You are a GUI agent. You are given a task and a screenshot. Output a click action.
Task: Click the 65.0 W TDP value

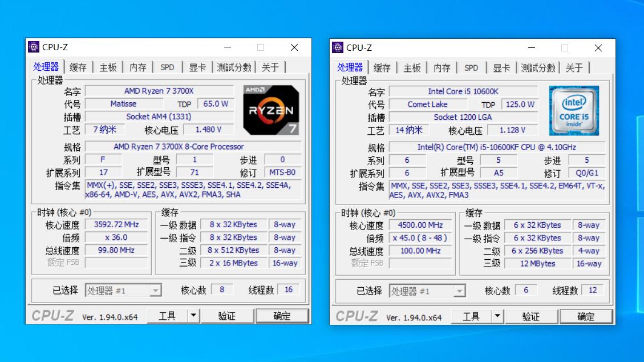click(x=216, y=104)
